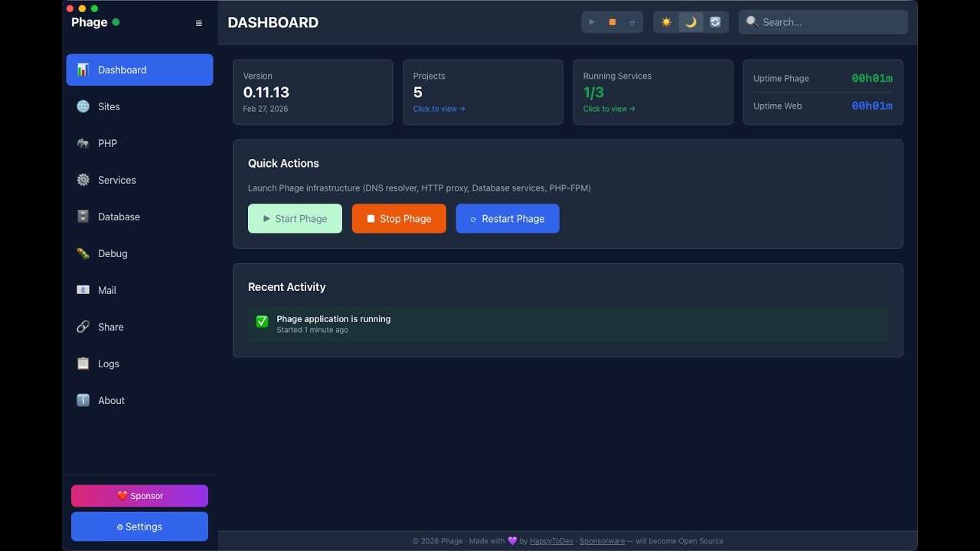Click the About info icon

[x=83, y=400]
